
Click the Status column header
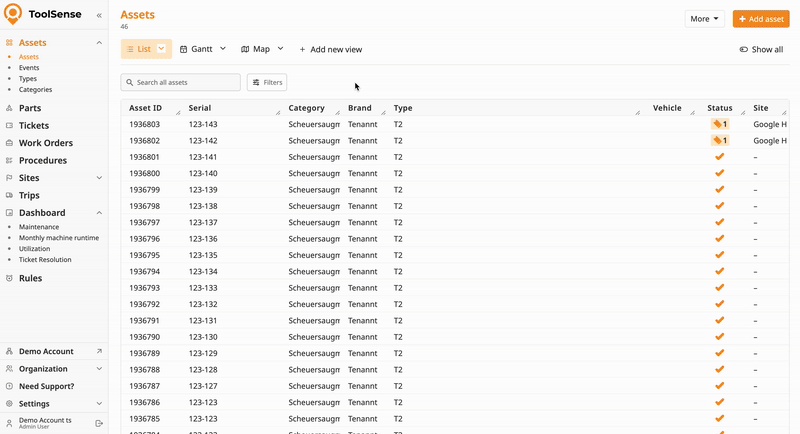(x=719, y=108)
